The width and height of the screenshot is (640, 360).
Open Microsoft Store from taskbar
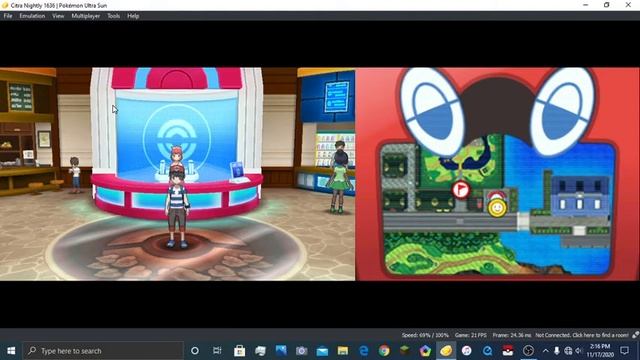coord(240,351)
